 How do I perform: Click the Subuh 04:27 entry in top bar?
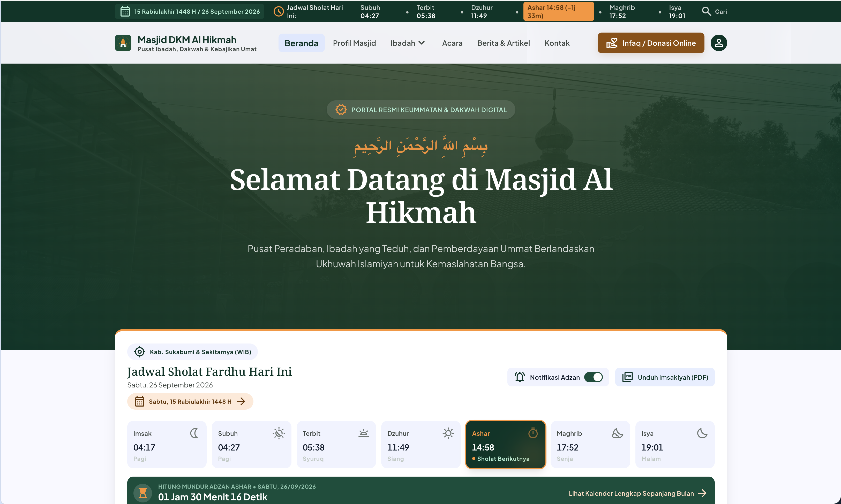(x=370, y=12)
